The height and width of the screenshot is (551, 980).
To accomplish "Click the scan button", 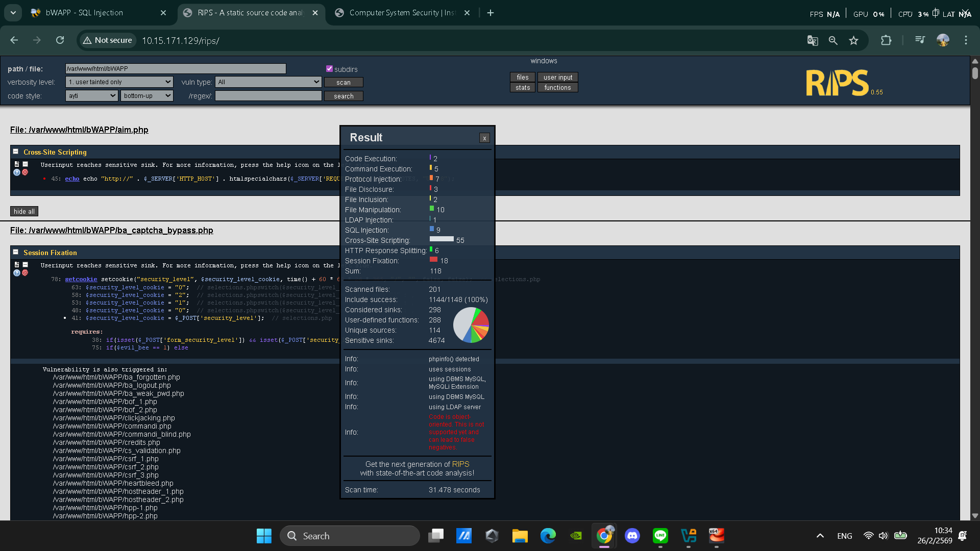I will point(343,82).
